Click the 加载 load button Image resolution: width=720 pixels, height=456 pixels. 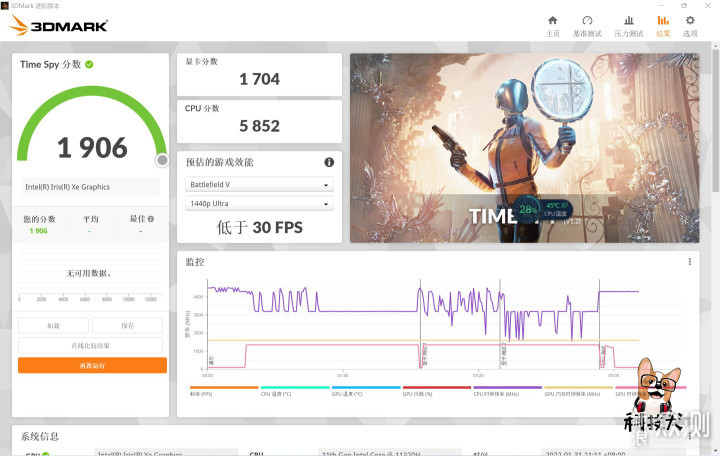tap(53, 326)
